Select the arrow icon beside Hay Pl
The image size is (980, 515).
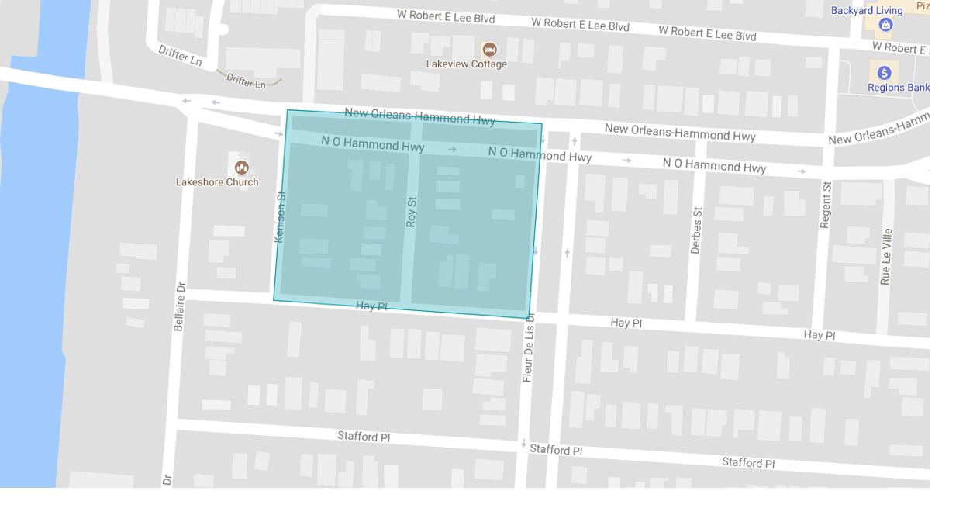pos(534,251)
